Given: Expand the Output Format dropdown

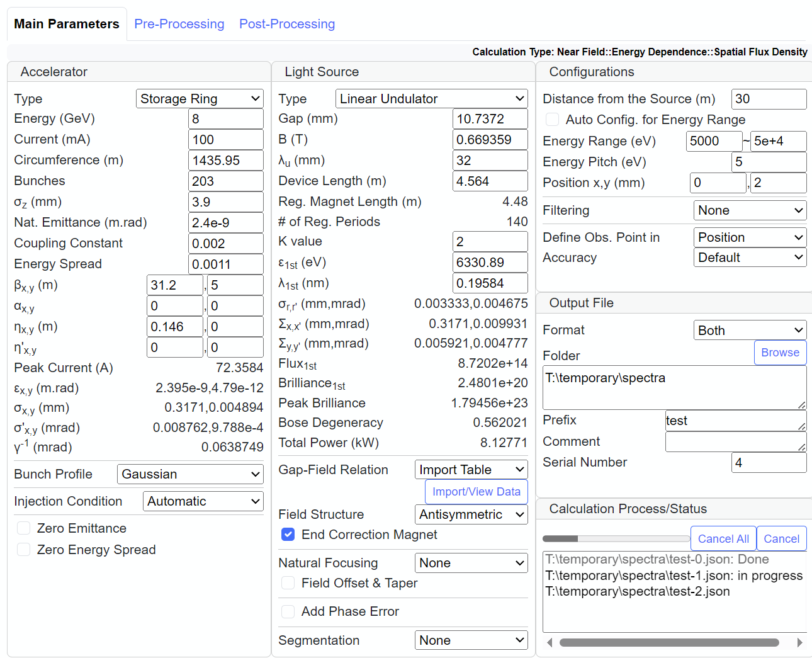Looking at the screenshot, I should [x=750, y=331].
